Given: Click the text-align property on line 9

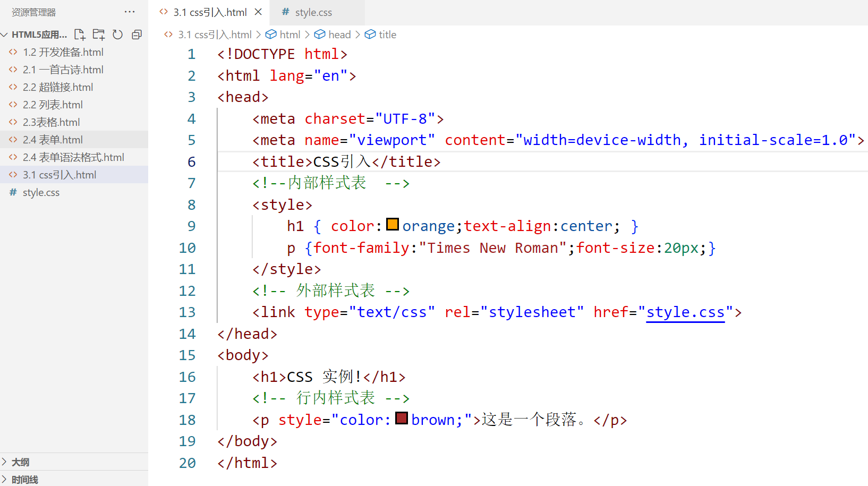Looking at the screenshot, I should [507, 226].
